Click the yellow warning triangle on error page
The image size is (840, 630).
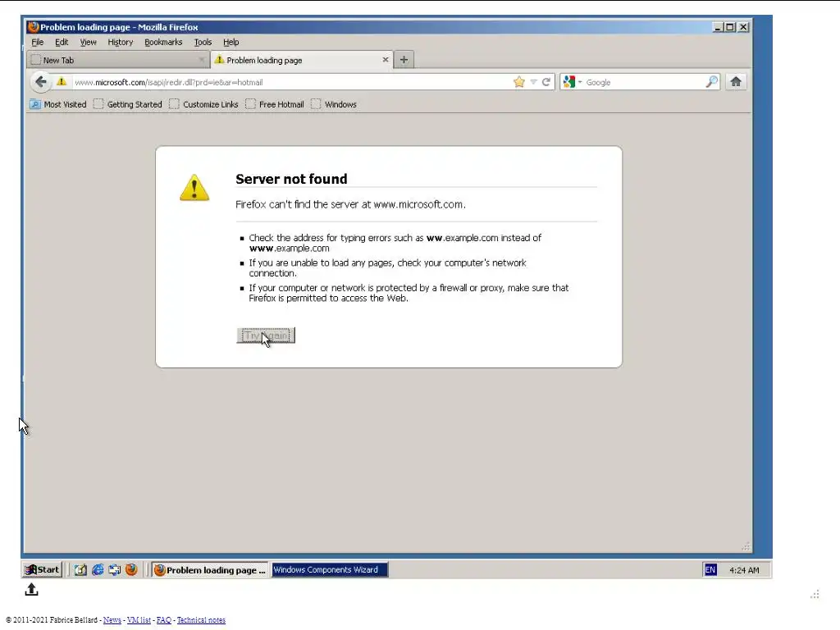194,188
